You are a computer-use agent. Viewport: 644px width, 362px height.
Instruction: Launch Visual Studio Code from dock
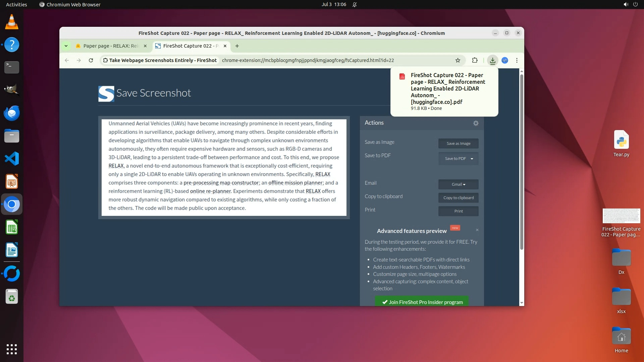[x=12, y=159]
